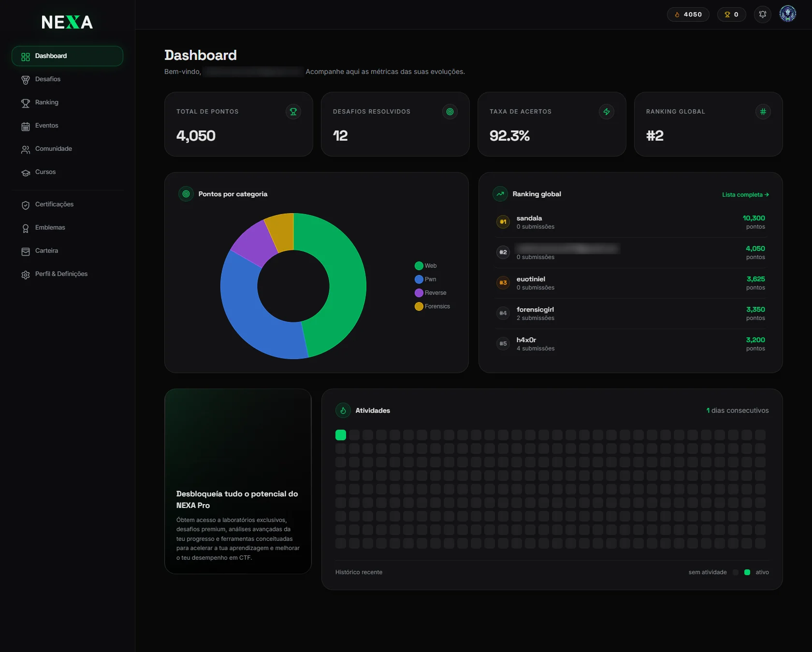Open Perfil & Definições settings
This screenshot has height=652, width=812.
click(67, 274)
